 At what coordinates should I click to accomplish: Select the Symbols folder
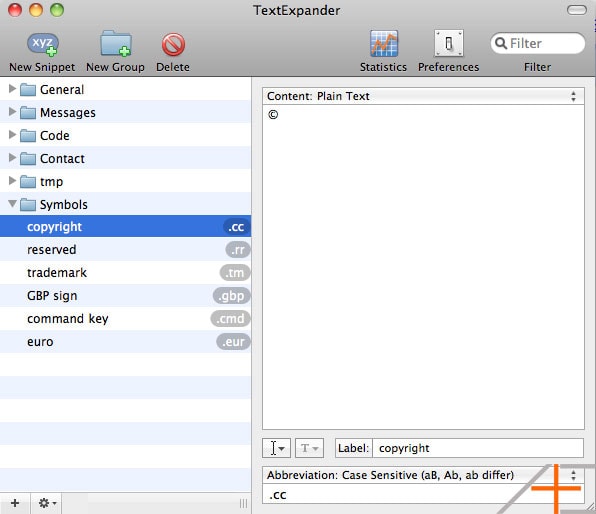pyautogui.click(x=125, y=205)
